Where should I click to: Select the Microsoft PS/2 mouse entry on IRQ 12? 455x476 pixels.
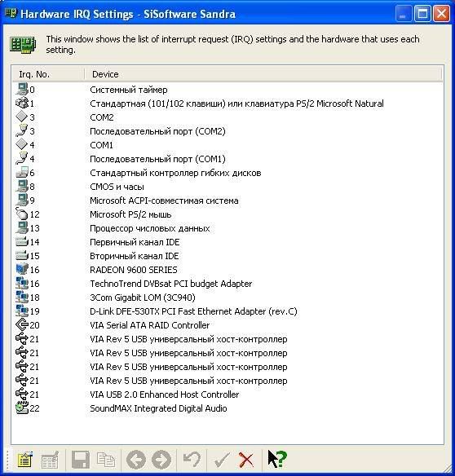[130, 214]
